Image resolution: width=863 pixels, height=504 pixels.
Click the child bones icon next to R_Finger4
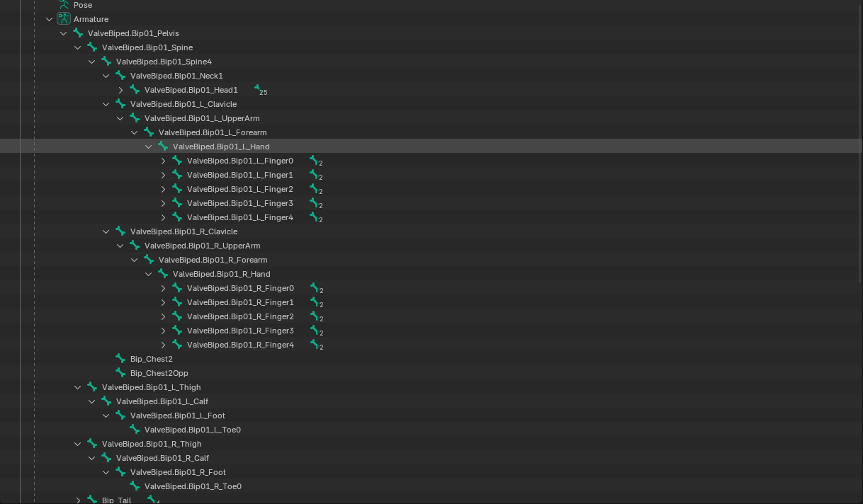click(315, 345)
